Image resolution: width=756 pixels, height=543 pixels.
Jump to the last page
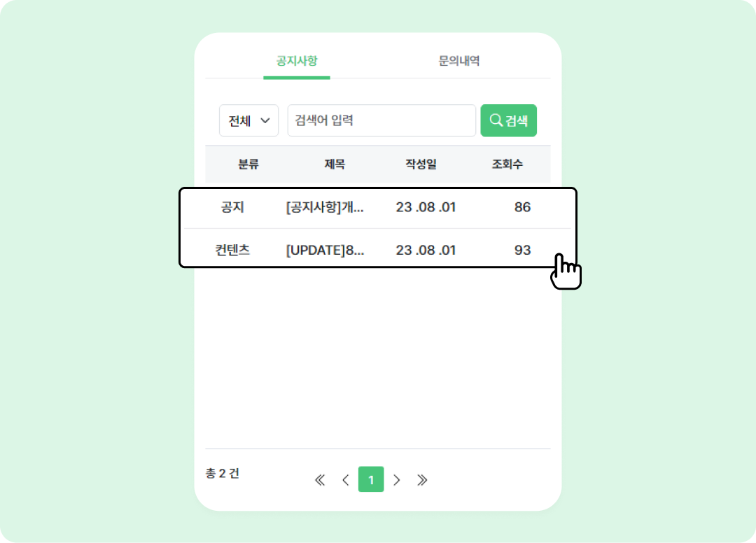(x=422, y=480)
